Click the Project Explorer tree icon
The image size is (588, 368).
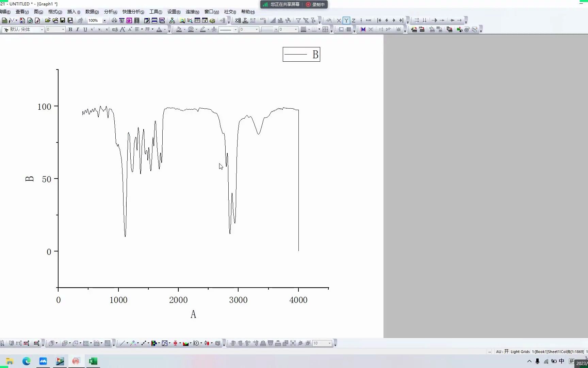(172, 20)
